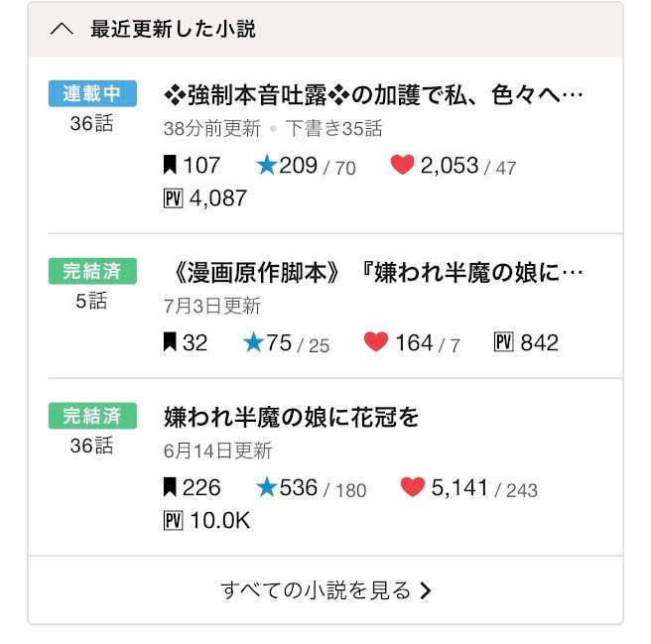Click the blue star icon beside 75

pos(253,342)
